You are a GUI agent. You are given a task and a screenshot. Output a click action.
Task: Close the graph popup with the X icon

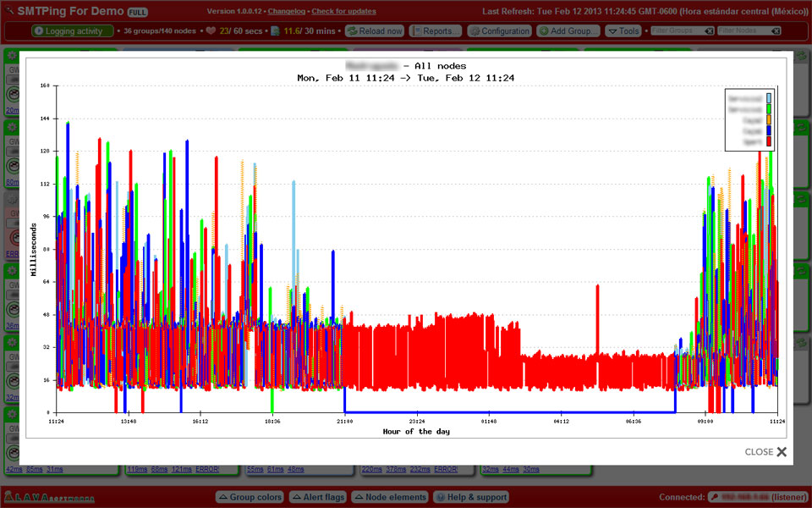(781, 452)
